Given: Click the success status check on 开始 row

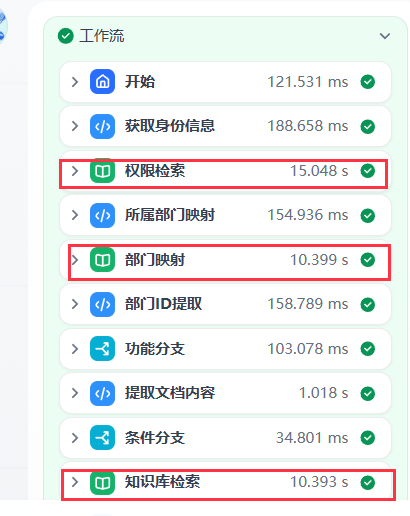Looking at the screenshot, I should coord(368,82).
